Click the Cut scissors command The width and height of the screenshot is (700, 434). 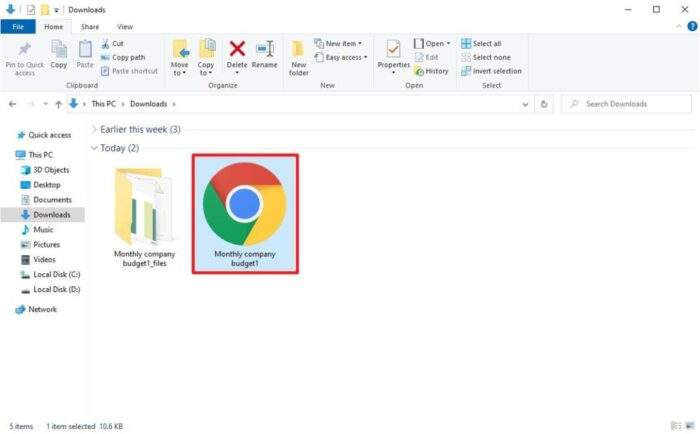coord(112,44)
